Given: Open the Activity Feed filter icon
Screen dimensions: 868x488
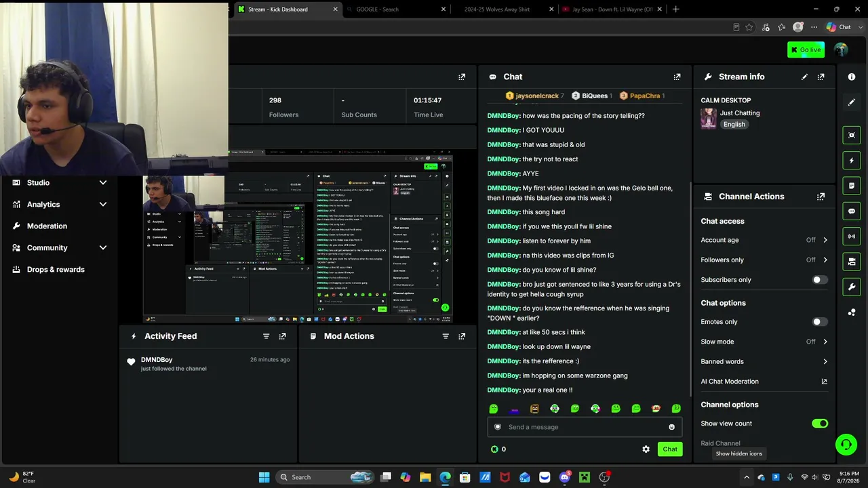Looking at the screenshot, I should coord(266,336).
